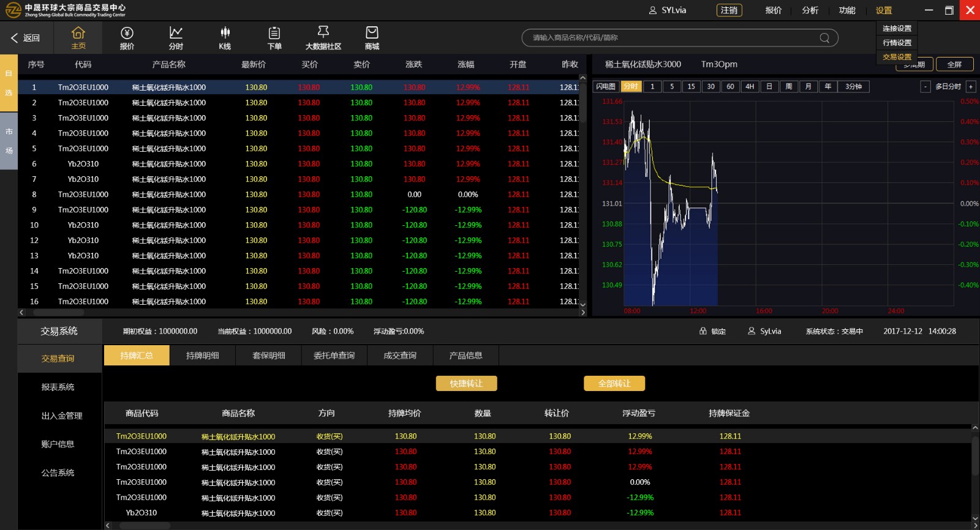Switch to 套保明细 tab
The image size is (980, 530).
[x=269, y=356]
